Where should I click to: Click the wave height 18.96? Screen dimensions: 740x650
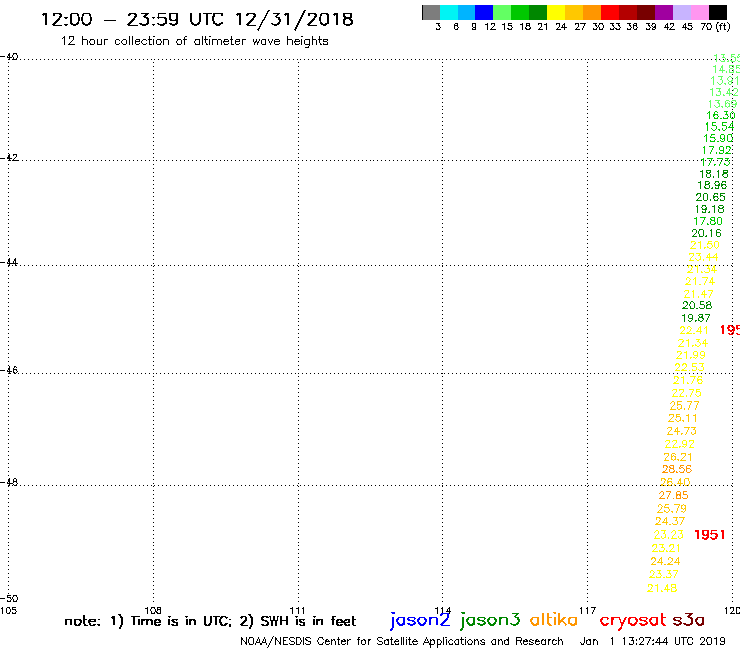(x=712, y=185)
